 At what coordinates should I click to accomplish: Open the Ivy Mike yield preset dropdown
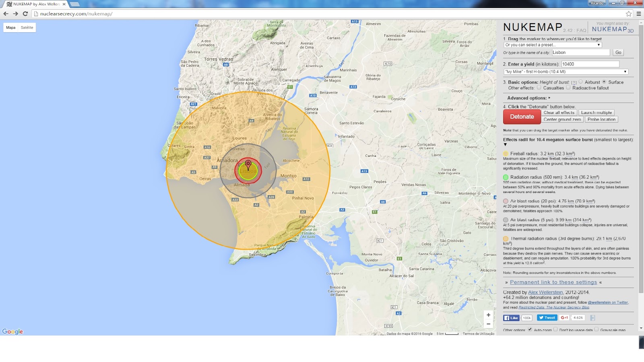tap(566, 72)
